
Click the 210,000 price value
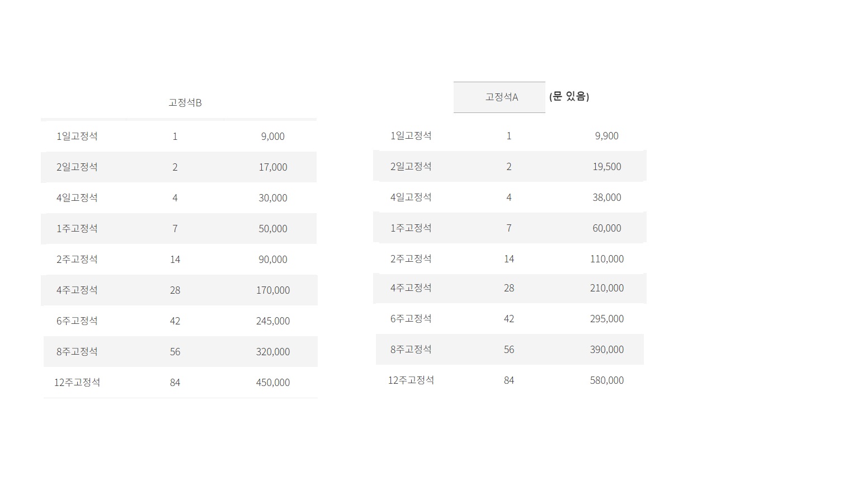click(x=607, y=288)
